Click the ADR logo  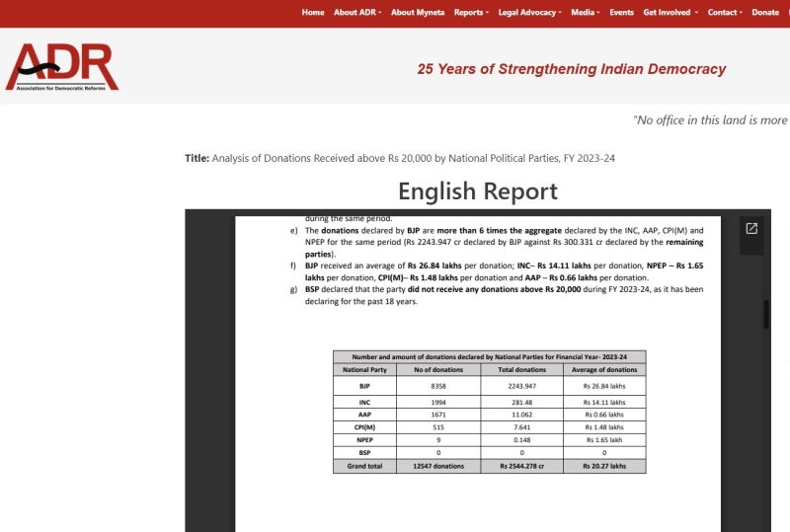pyautogui.click(x=62, y=67)
